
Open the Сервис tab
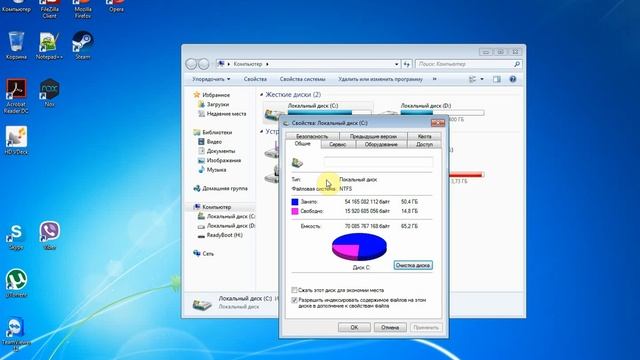pos(338,144)
